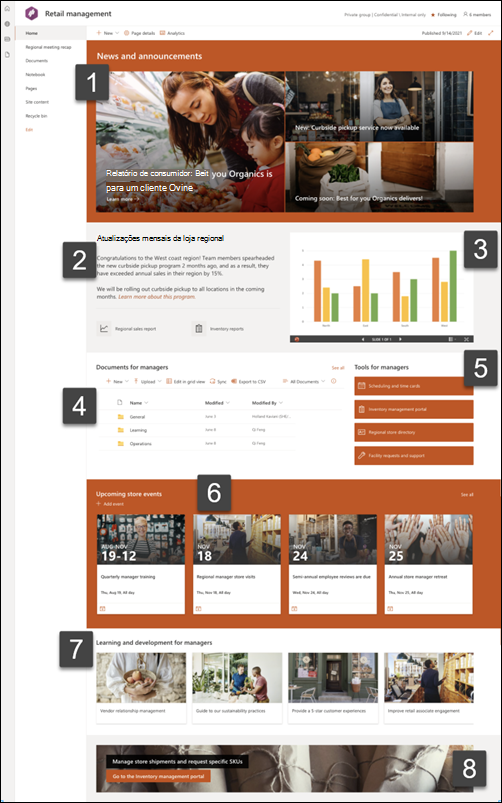Open Facility requests and support tool

point(414,455)
